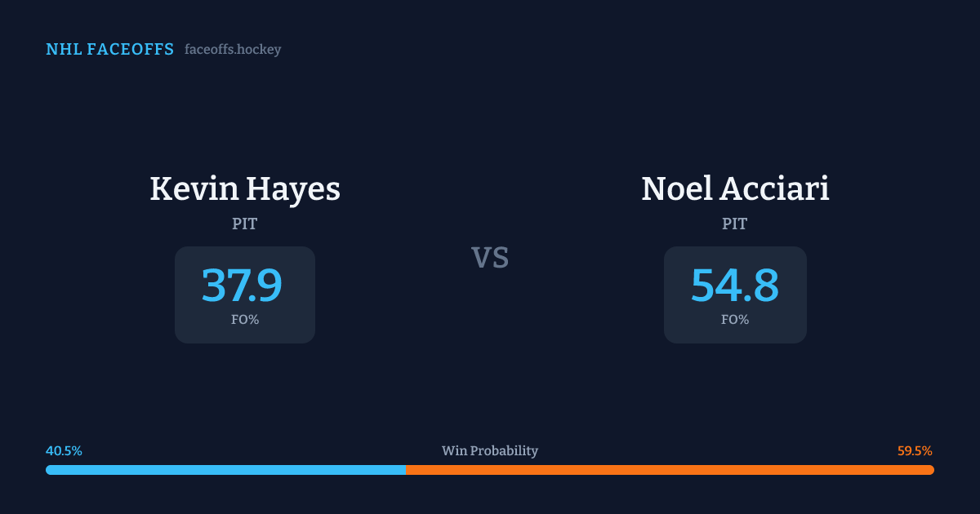Viewport: 980px width, 514px height.
Task: Click the FO% label below 54.8
Action: (734, 320)
